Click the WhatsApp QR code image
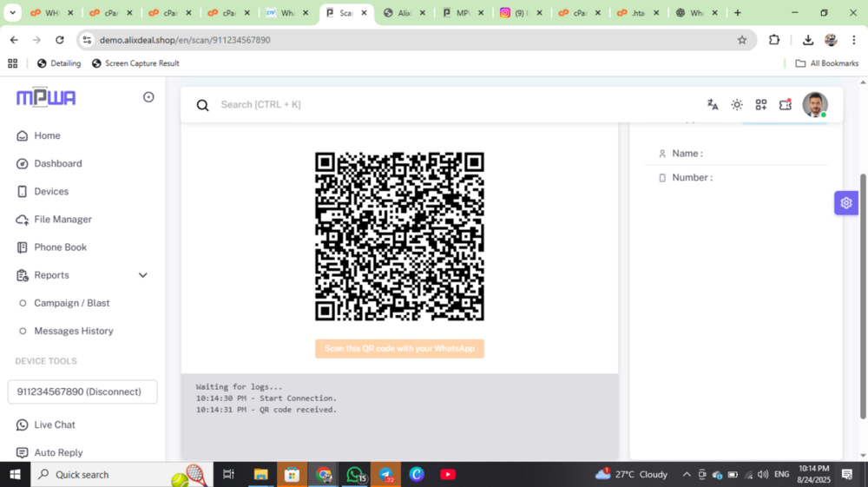 point(399,236)
